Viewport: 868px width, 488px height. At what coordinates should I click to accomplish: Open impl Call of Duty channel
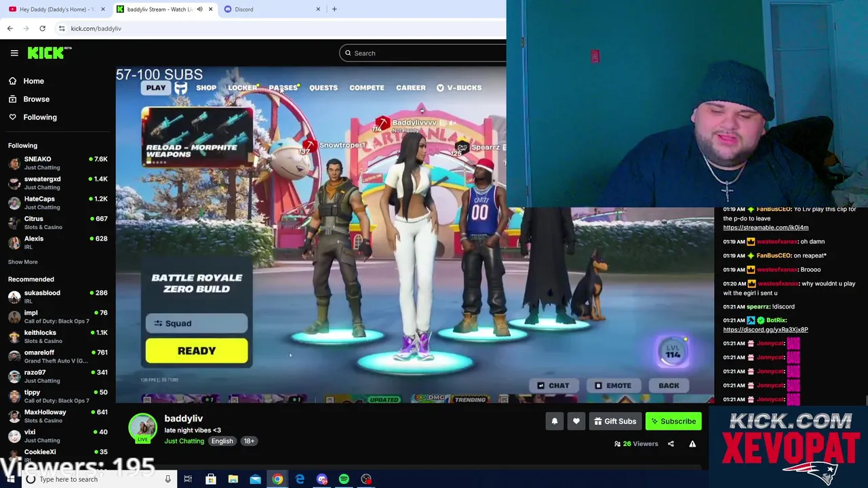(x=58, y=317)
